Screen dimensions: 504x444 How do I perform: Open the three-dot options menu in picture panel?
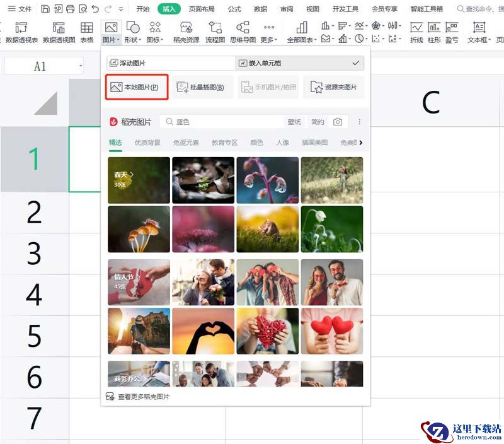359,122
